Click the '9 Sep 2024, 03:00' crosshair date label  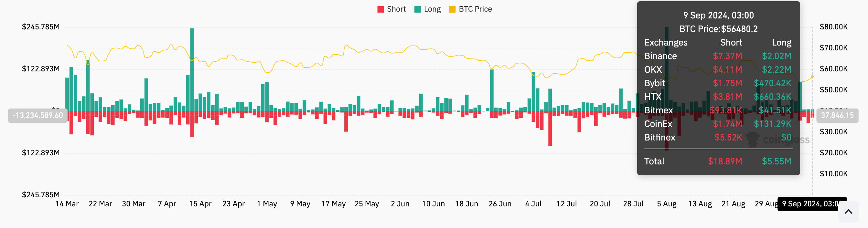point(811,204)
